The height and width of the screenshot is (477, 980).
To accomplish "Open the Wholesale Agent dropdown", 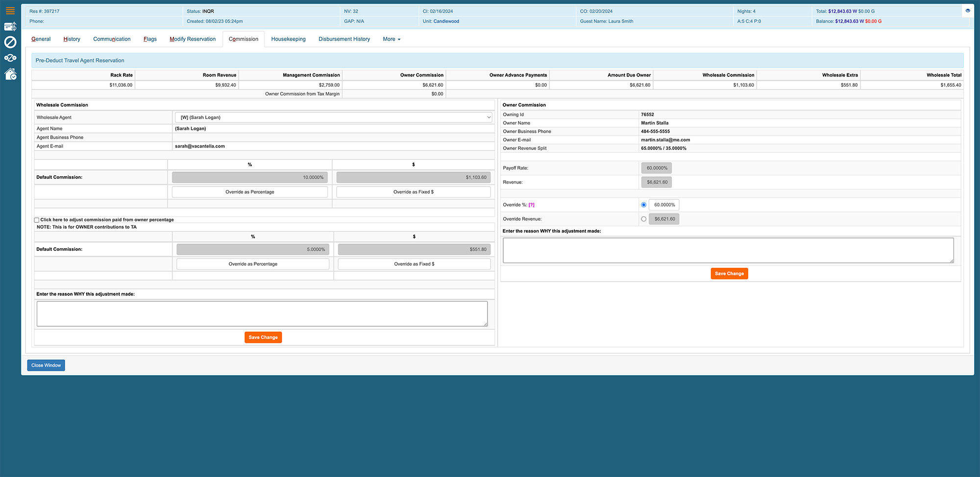I will [x=333, y=118].
